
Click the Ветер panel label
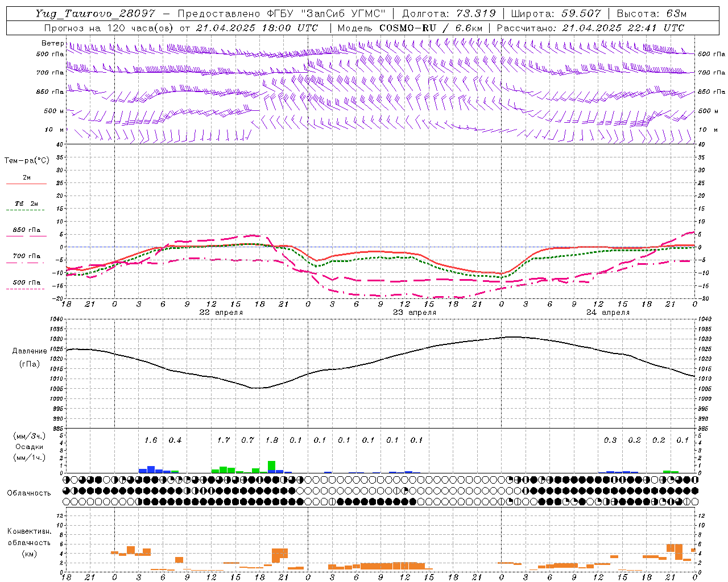coord(53,43)
